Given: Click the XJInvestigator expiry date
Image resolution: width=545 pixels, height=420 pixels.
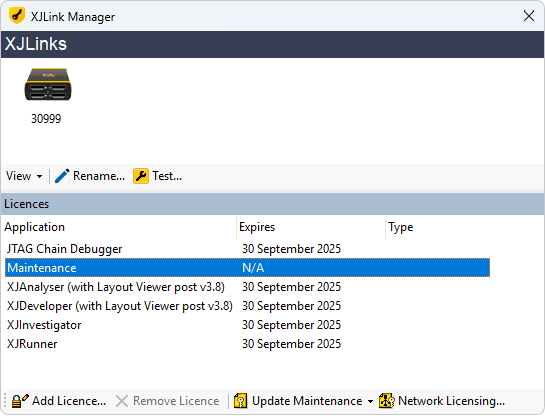Looking at the screenshot, I should pos(291,325).
